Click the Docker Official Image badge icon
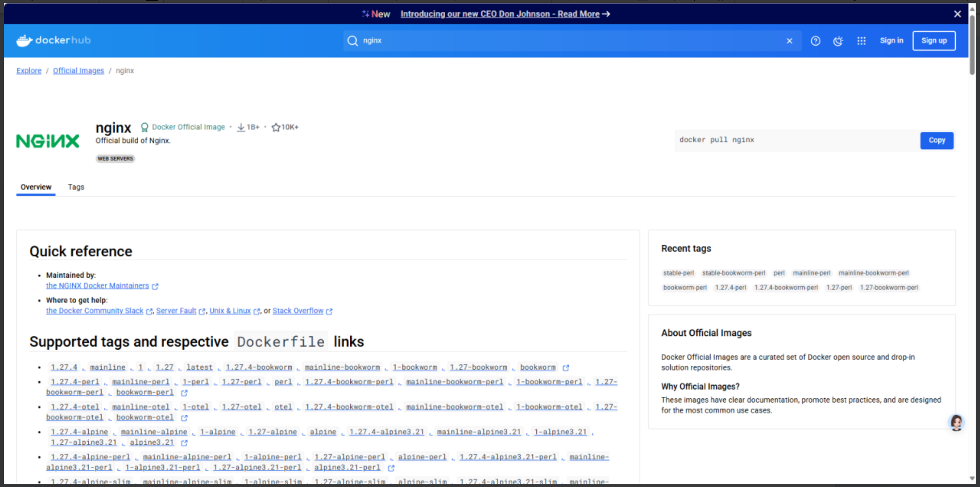 coord(144,127)
